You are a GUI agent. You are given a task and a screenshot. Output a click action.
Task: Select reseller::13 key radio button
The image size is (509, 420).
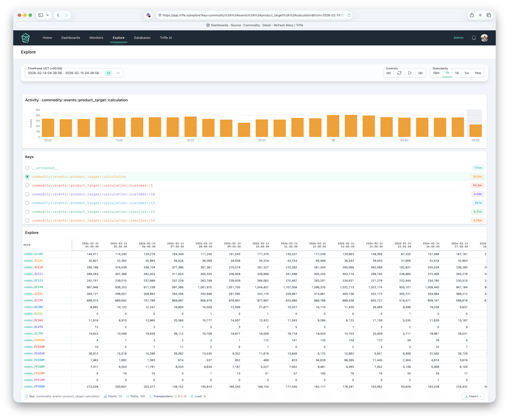[27, 212]
